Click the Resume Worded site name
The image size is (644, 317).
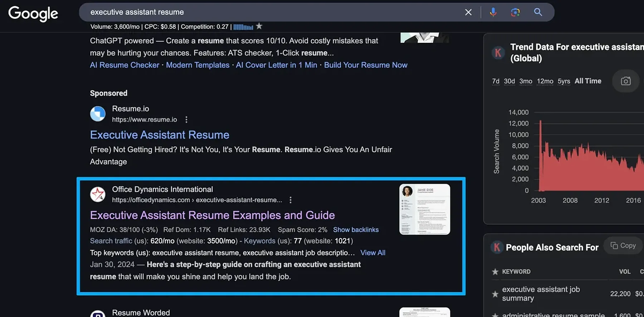coord(141,313)
